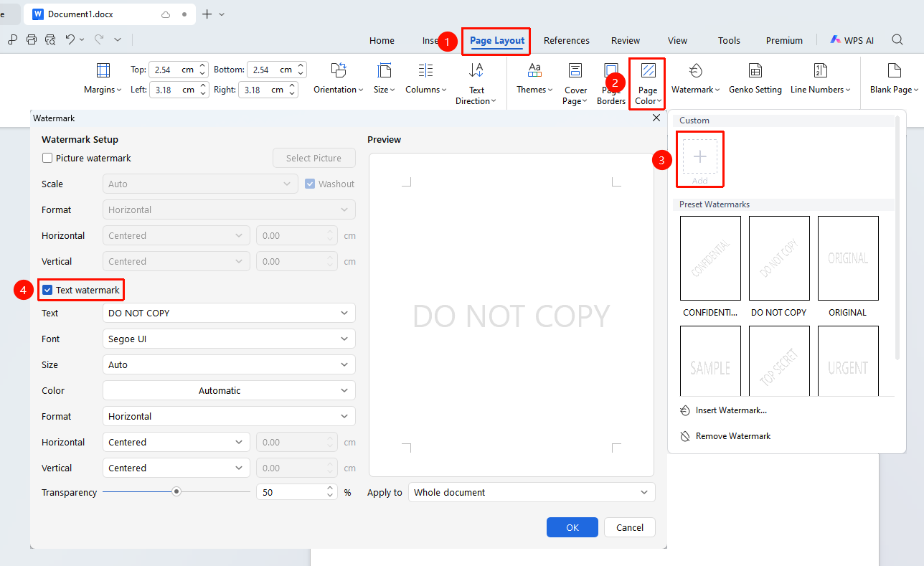
Task: Select the SAMPLE preset watermark thumbnail
Action: pos(710,361)
